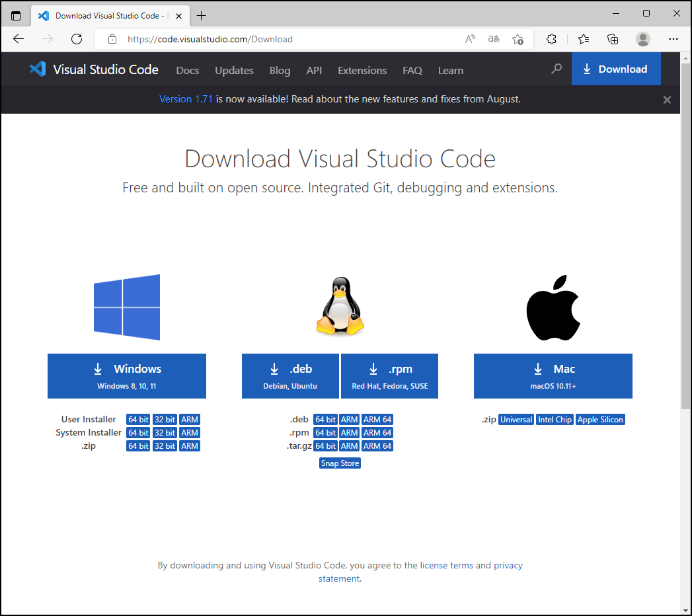Select Mac .zip Apple Silicon
This screenshot has height=616, width=692.
pos(600,420)
